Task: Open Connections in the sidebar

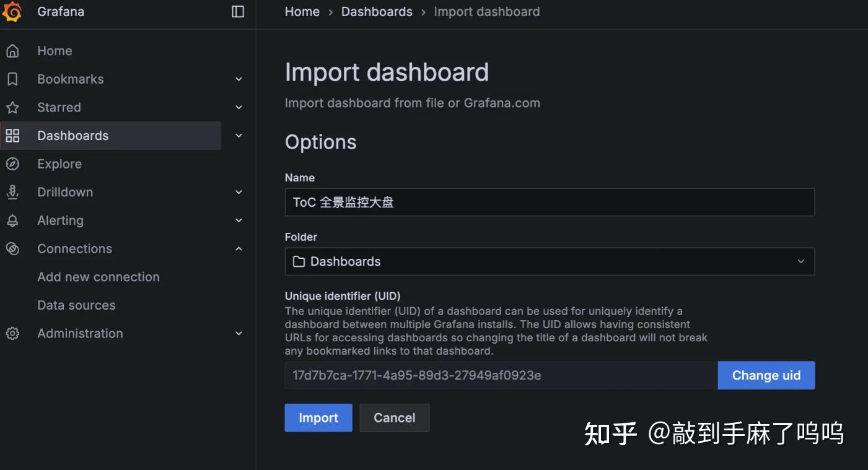Action: click(74, 248)
